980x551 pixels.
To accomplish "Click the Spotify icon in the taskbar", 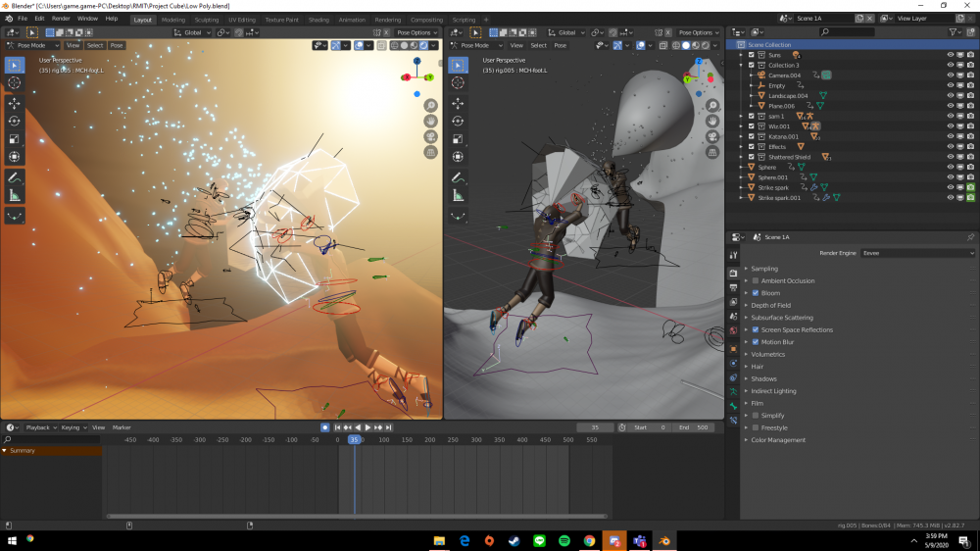I will click(564, 540).
